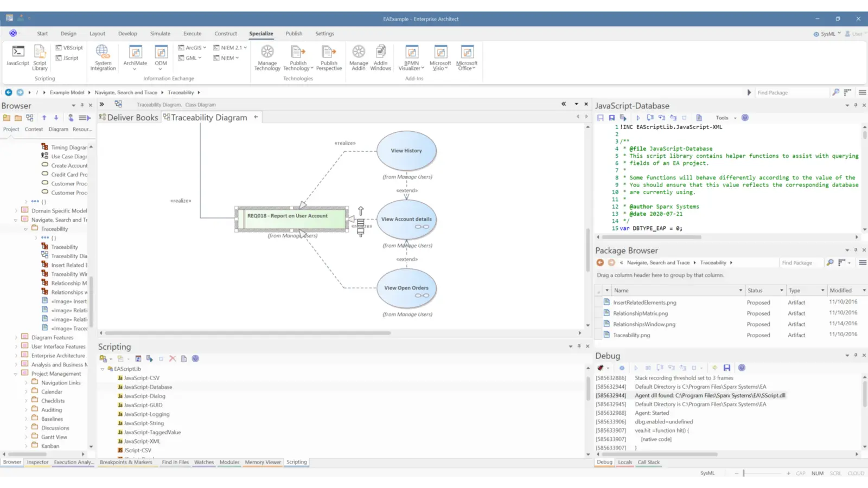The image size is (868, 488).
Task: Launch the System Integration tool
Action: 103,57
